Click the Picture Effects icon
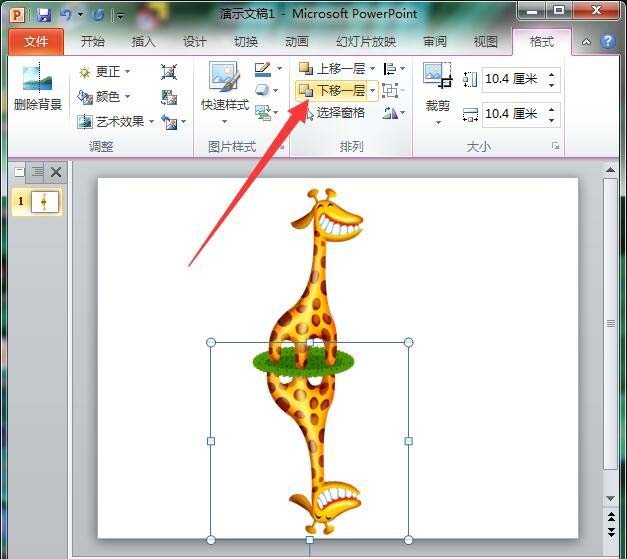 [263, 90]
